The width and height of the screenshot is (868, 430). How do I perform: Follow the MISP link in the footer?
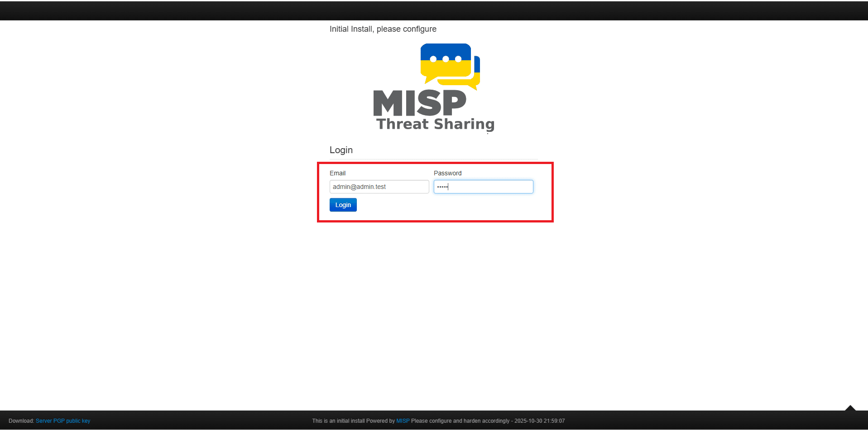pyautogui.click(x=403, y=421)
